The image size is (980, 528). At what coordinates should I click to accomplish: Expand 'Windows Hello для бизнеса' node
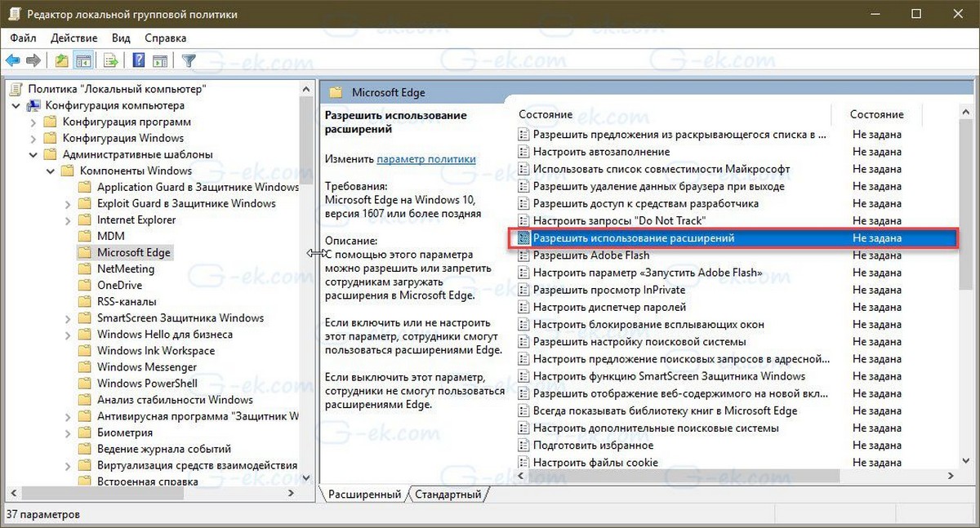pos(68,334)
